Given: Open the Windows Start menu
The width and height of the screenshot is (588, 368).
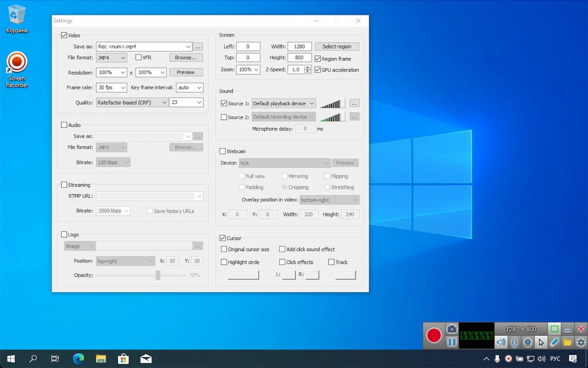Looking at the screenshot, I should [x=11, y=359].
